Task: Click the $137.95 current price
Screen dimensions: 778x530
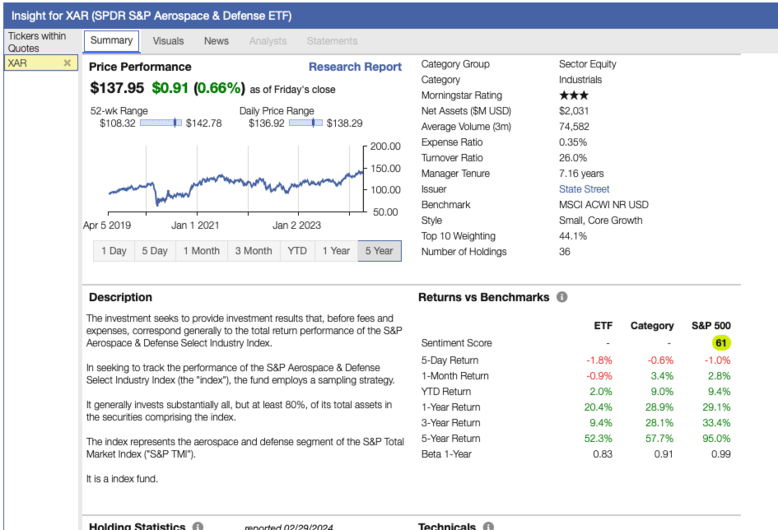Action: [x=117, y=88]
